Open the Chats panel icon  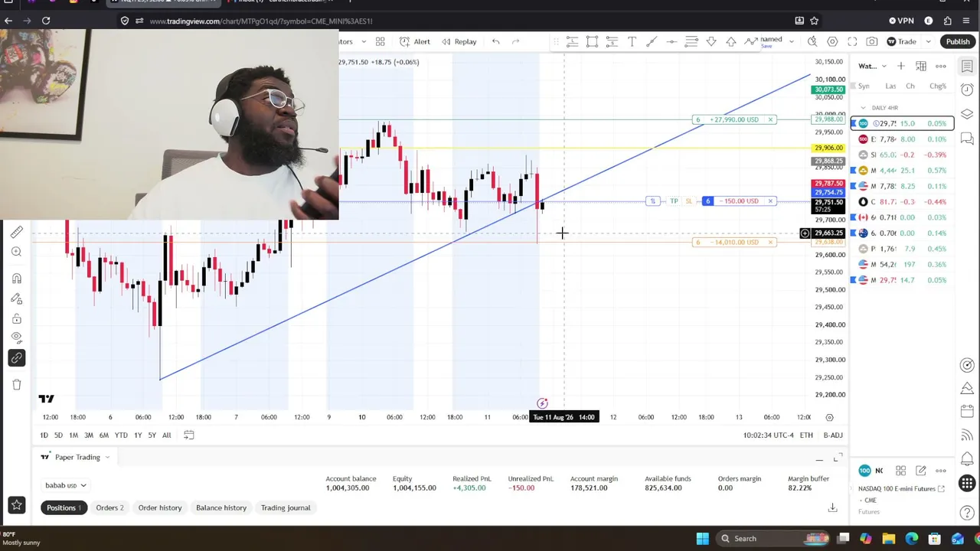click(x=967, y=139)
